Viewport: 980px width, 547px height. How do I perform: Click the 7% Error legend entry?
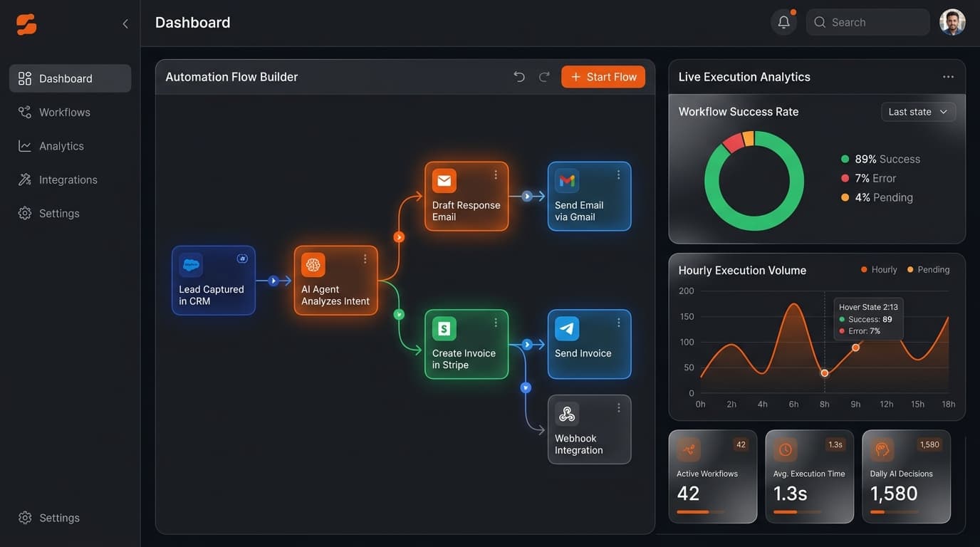pyautogui.click(x=869, y=178)
